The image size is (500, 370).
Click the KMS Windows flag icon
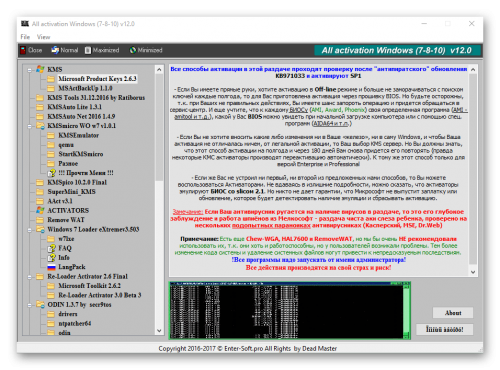[40, 69]
